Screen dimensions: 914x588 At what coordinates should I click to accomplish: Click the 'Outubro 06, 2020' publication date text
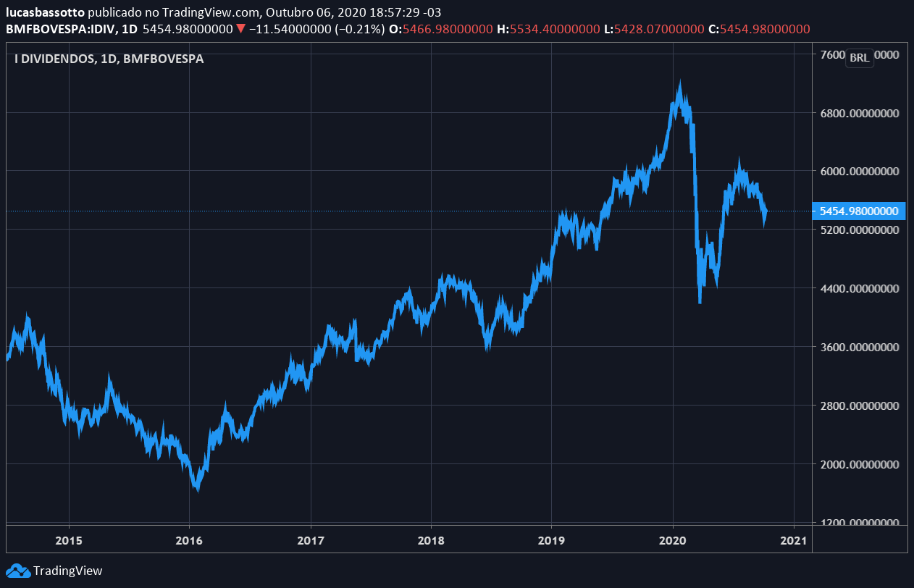[x=309, y=12]
